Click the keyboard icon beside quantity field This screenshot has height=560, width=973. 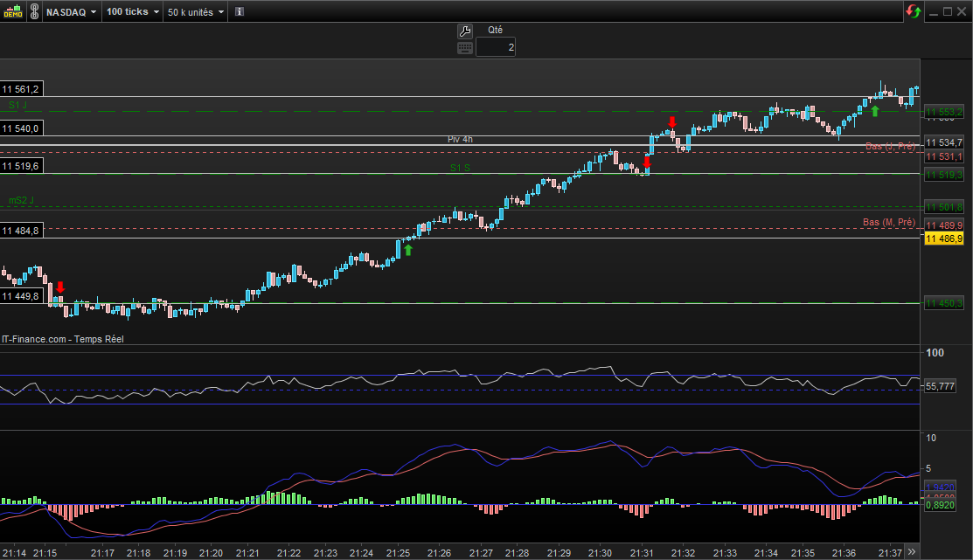click(464, 47)
